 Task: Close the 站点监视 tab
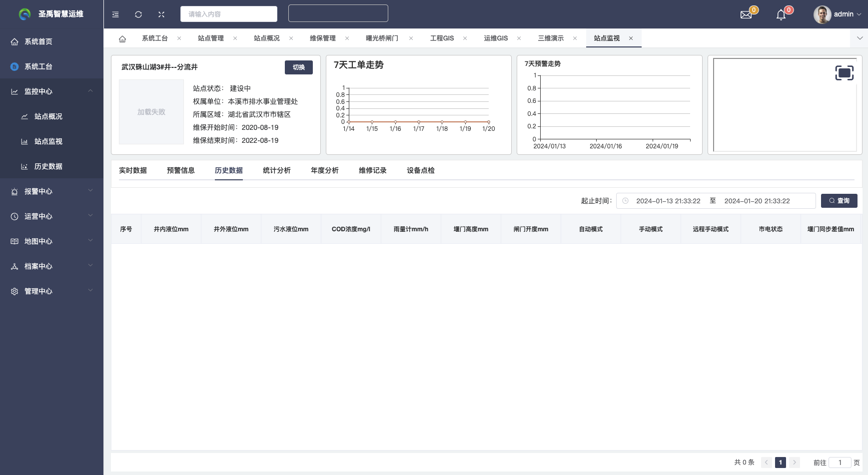point(631,38)
